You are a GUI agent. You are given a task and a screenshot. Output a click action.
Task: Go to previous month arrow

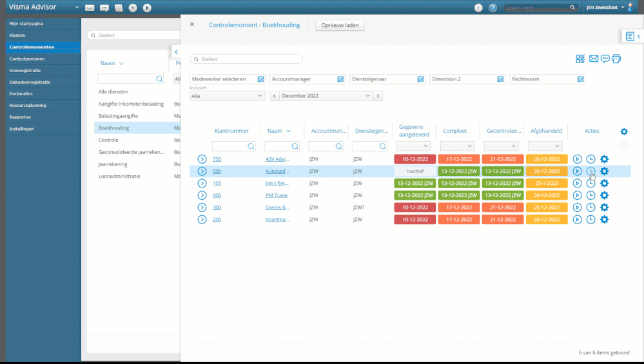pyautogui.click(x=275, y=95)
